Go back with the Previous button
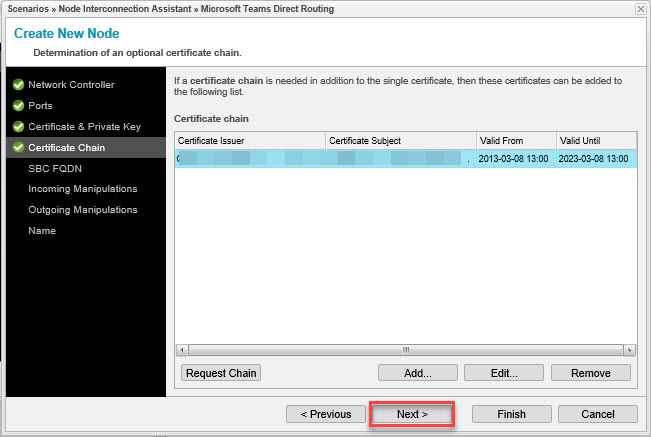The width and height of the screenshot is (651, 437). [x=325, y=414]
